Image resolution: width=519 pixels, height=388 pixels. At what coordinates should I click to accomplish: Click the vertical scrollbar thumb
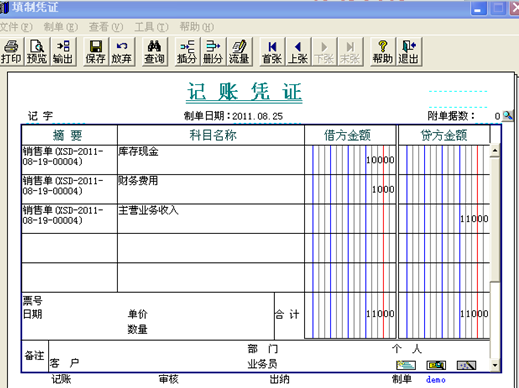tap(495, 219)
